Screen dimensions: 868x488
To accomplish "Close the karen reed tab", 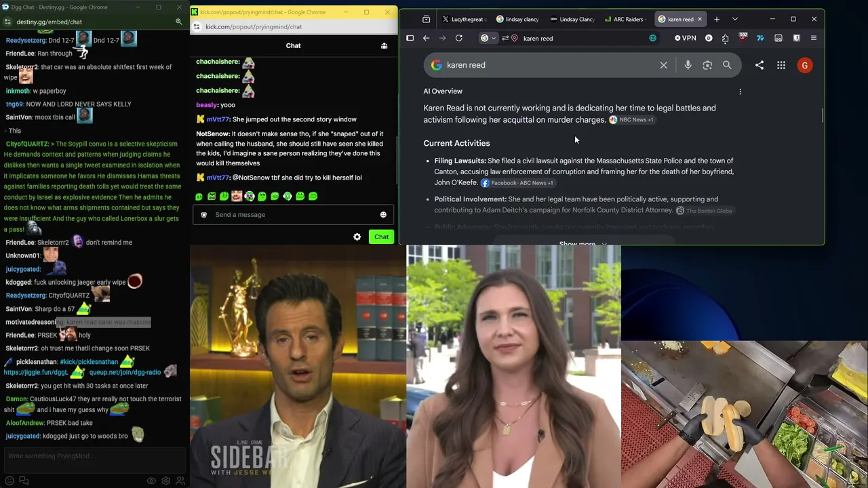I will pos(700,19).
